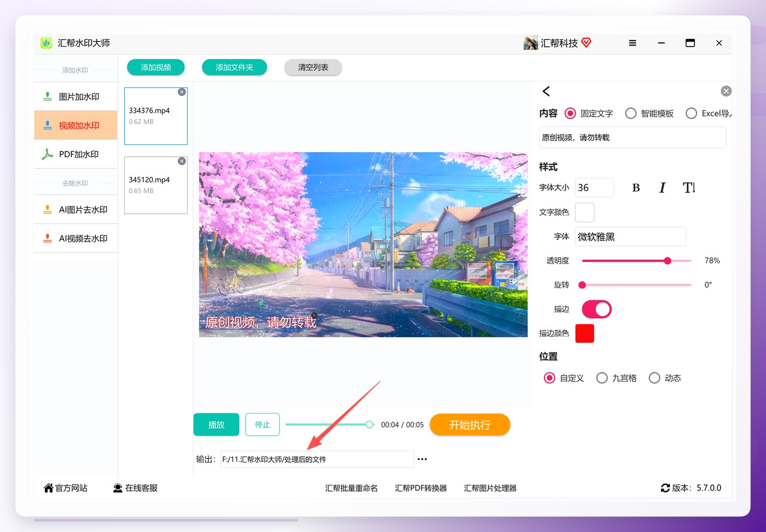The width and height of the screenshot is (766, 532).
Task: Open the 官方网站 link
Action: click(x=66, y=488)
